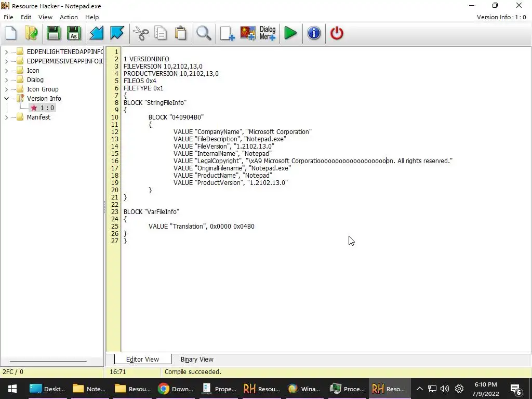Image resolution: width=532 pixels, height=399 pixels.
Task: Place cursor in the LegalCopyright line
Action: pos(313,161)
